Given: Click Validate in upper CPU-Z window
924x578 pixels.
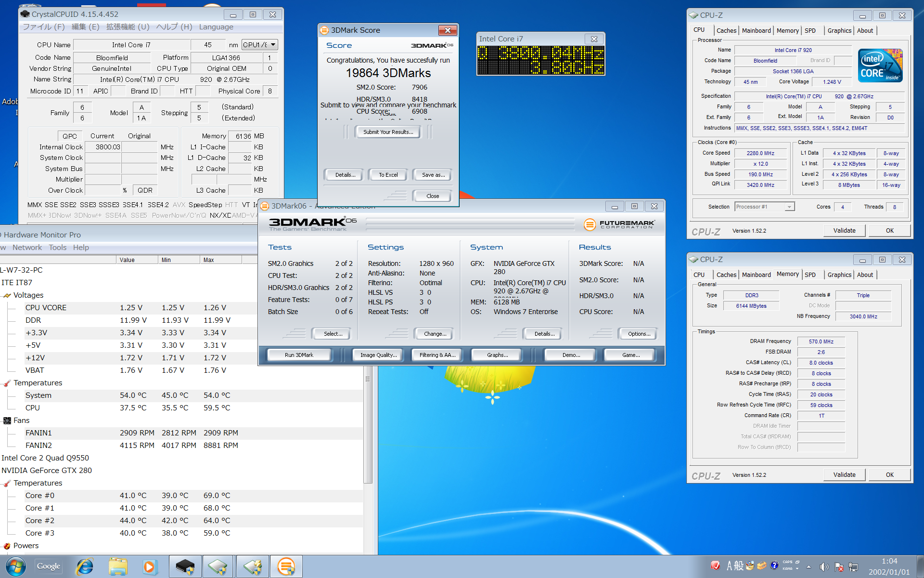Looking at the screenshot, I should coord(844,231).
